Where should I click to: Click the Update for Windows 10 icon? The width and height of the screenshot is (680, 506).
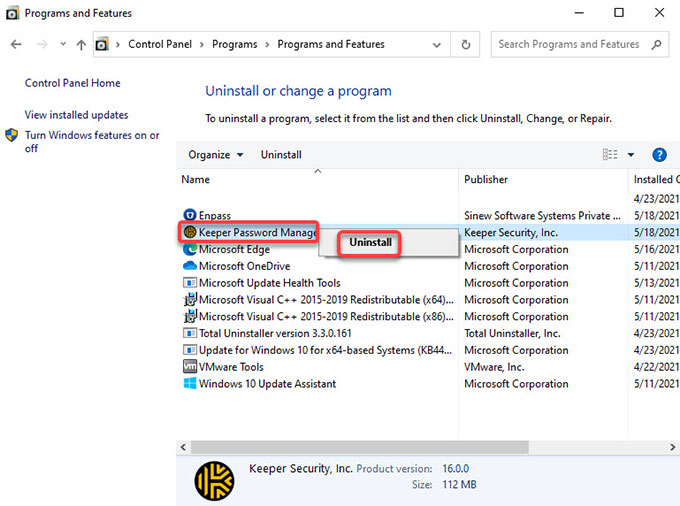click(190, 350)
